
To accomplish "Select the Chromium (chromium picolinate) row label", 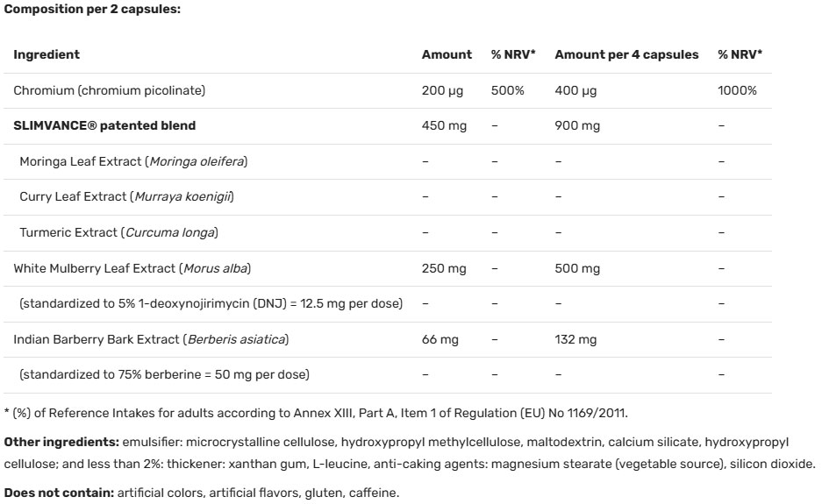I will pyautogui.click(x=110, y=90).
